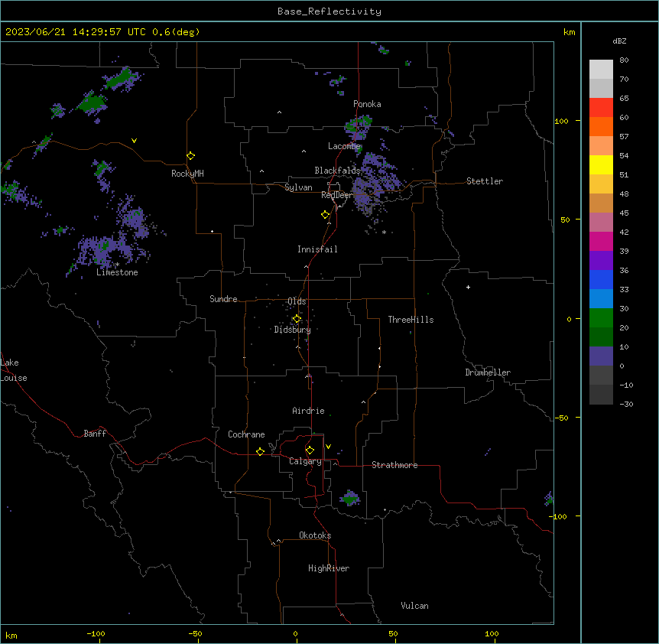Image resolution: width=659 pixels, height=644 pixels.
Task: Click the Innisfail label
Action: (317, 249)
